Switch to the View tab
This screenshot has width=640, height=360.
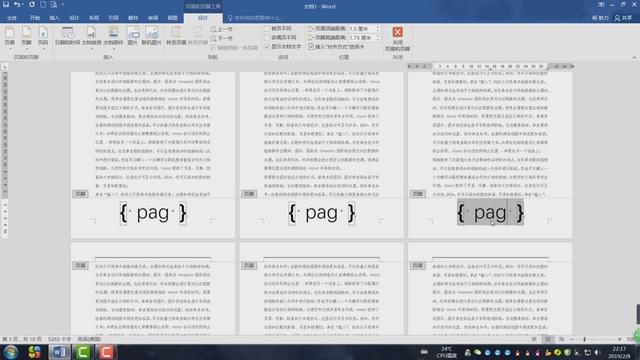tap(173, 18)
